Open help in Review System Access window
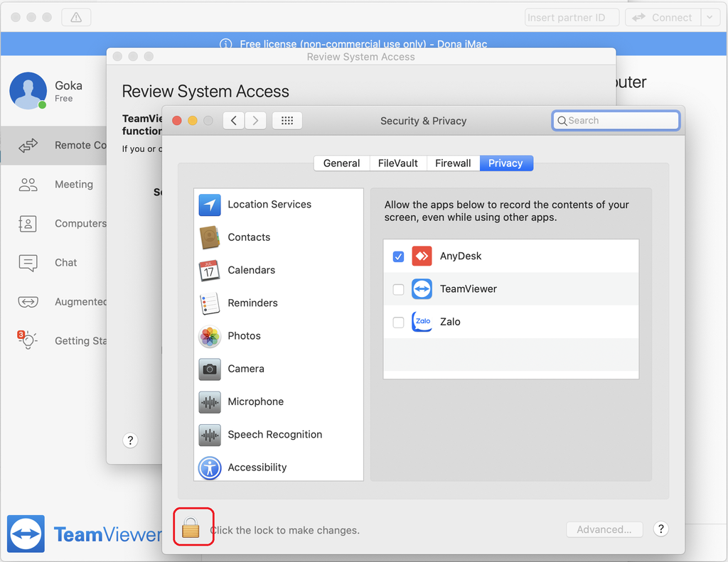This screenshot has width=728, height=562. click(131, 441)
